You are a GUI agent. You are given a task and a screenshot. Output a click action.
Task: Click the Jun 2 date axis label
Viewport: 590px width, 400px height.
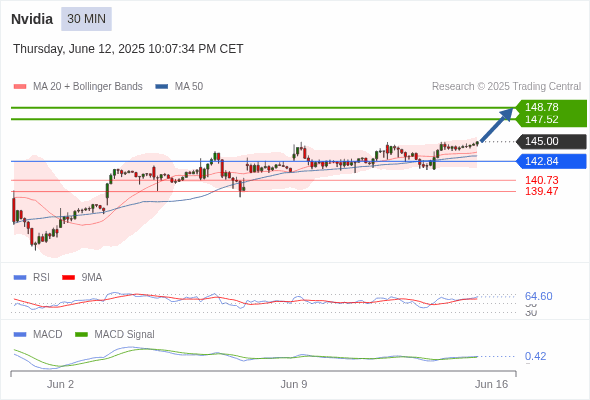pos(60,384)
